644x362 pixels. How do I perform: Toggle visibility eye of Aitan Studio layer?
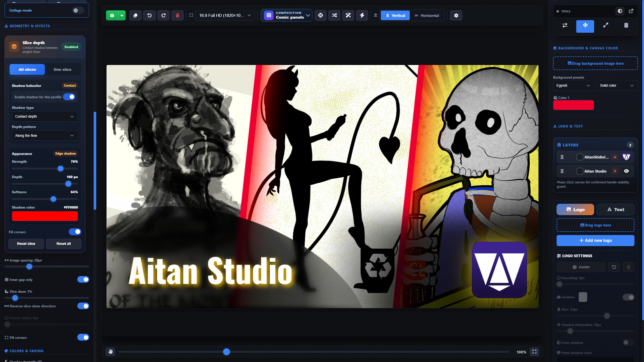[x=626, y=171]
